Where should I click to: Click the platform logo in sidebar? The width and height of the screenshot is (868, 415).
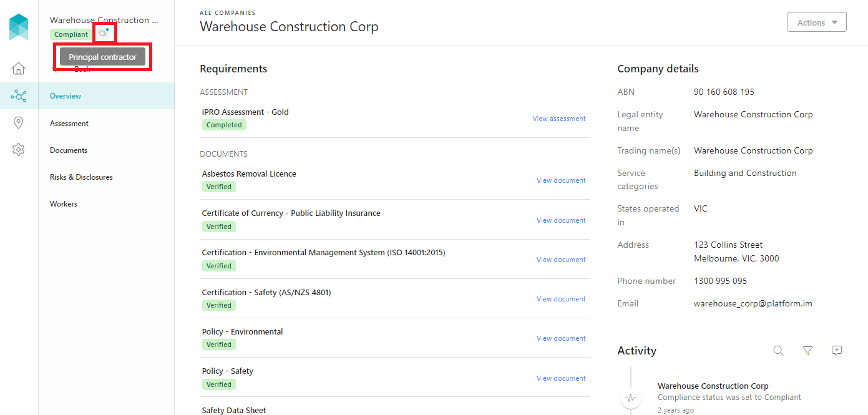19,27
